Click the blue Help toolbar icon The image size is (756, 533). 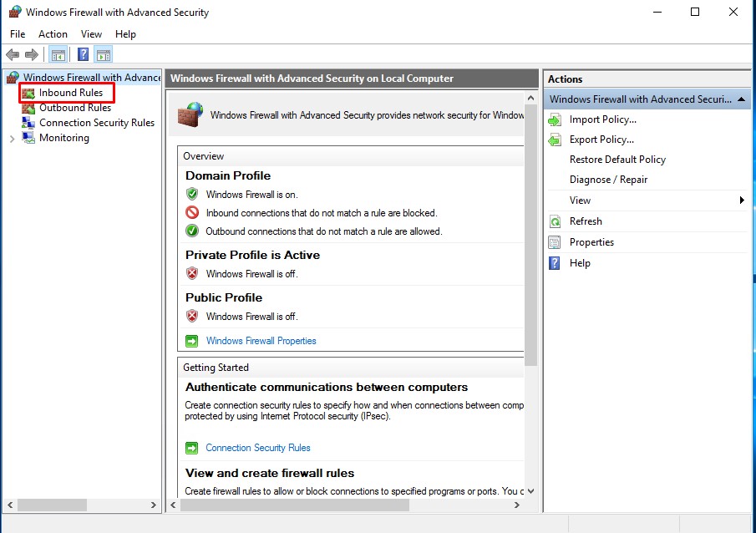pos(83,54)
